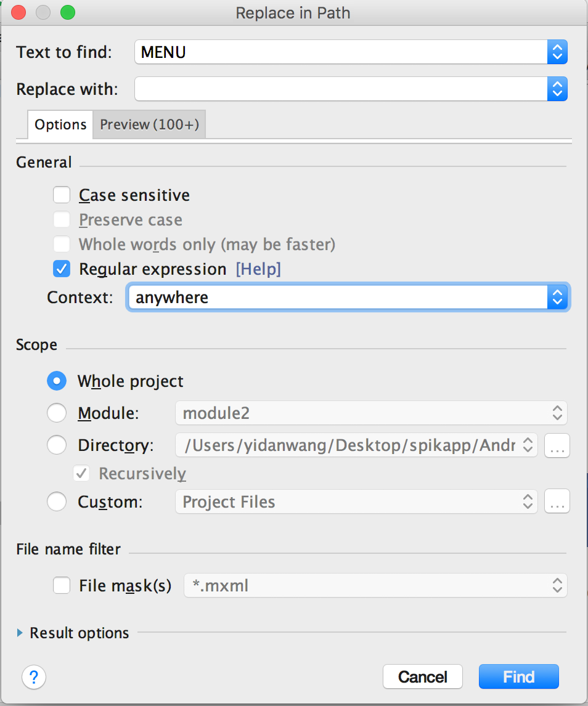
Task: Open Replace with history arrows
Action: click(x=557, y=89)
